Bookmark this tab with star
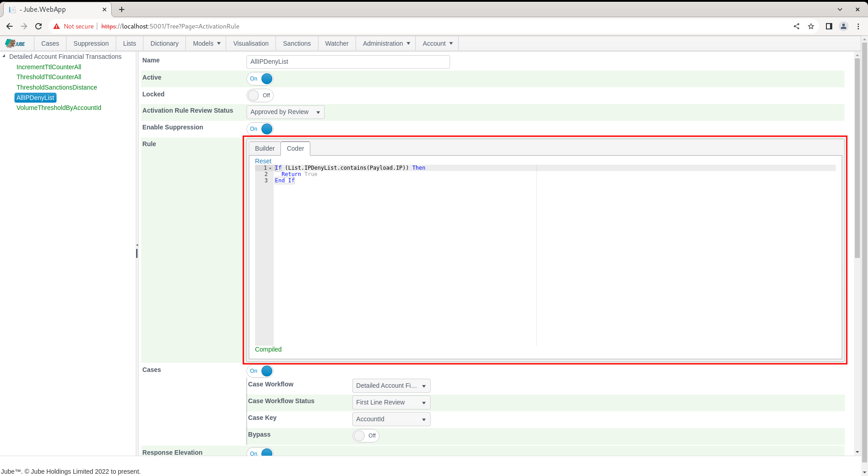This screenshot has width=868, height=476. click(x=811, y=26)
